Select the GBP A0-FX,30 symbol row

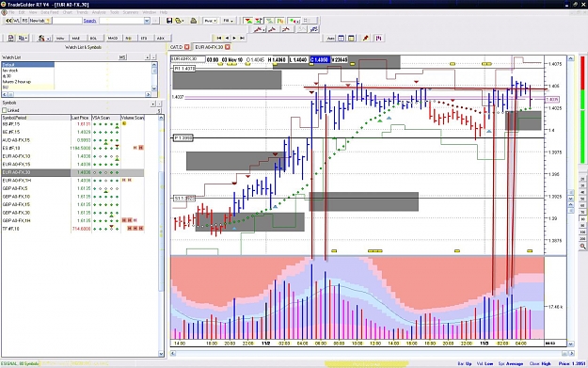point(72,213)
